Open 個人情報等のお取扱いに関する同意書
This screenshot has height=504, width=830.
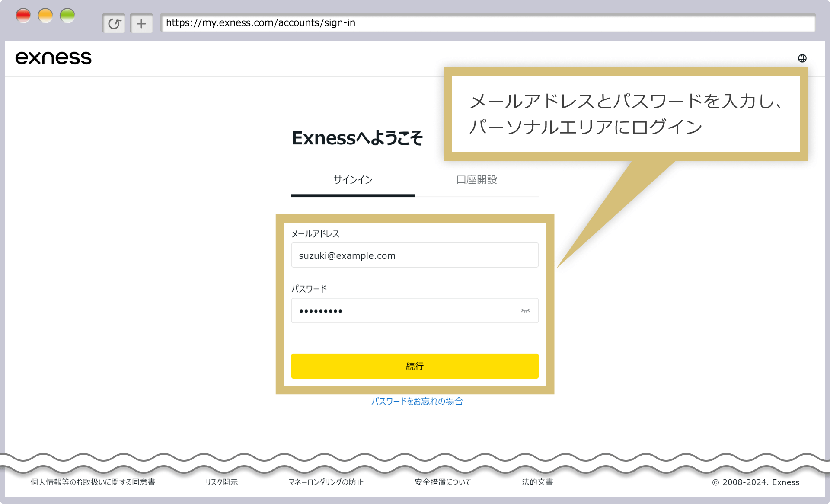(x=93, y=482)
